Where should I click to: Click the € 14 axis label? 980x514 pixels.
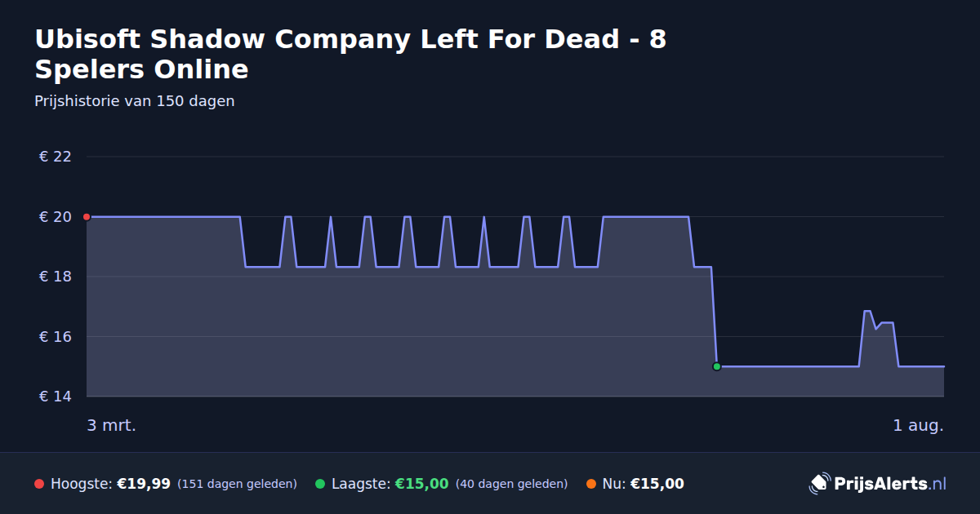(x=56, y=397)
